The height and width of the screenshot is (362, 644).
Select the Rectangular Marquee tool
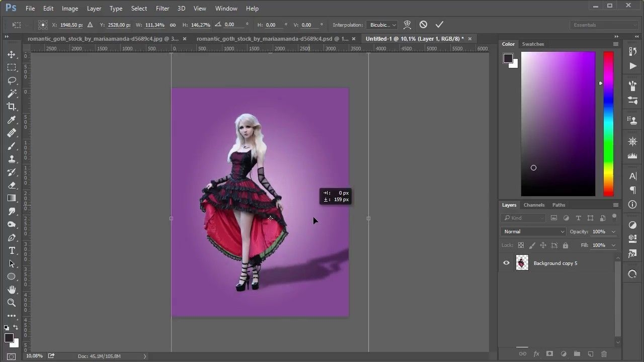coord(12,67)
